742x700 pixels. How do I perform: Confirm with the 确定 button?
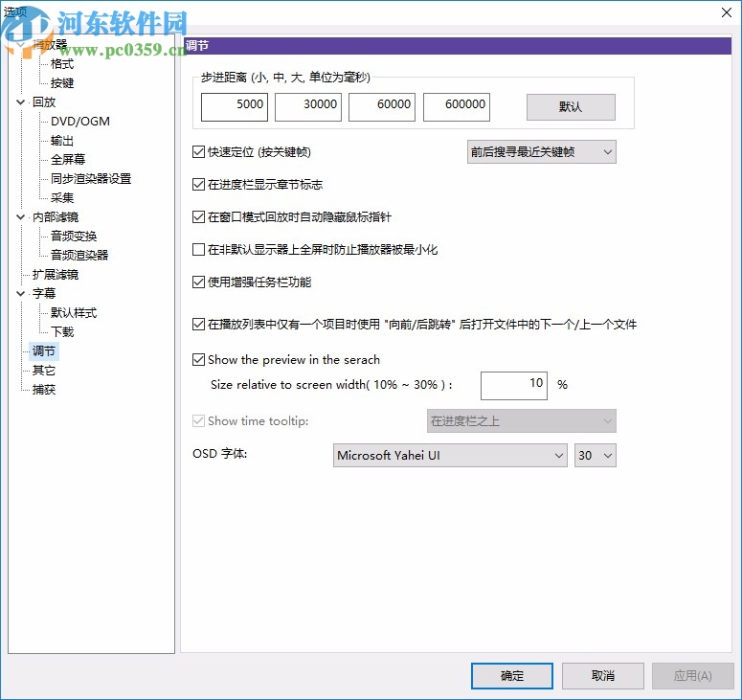tap(512, 675)
